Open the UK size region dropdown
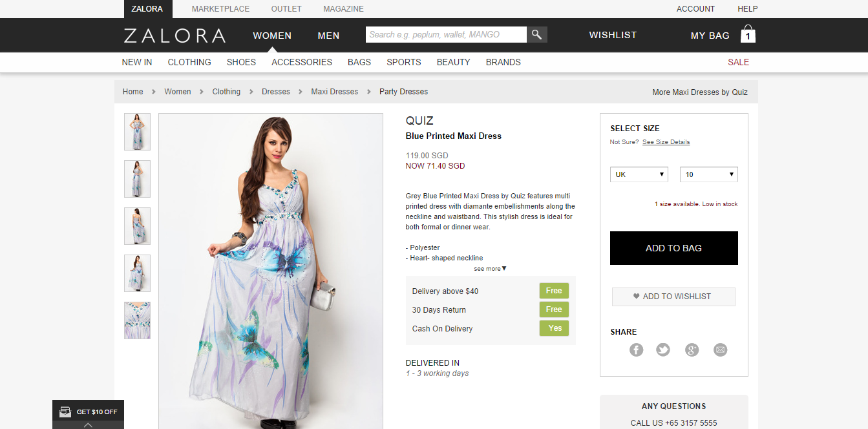The height and width of the screenshot is (429, 868). pyautogui.click(x=639, y=174)
